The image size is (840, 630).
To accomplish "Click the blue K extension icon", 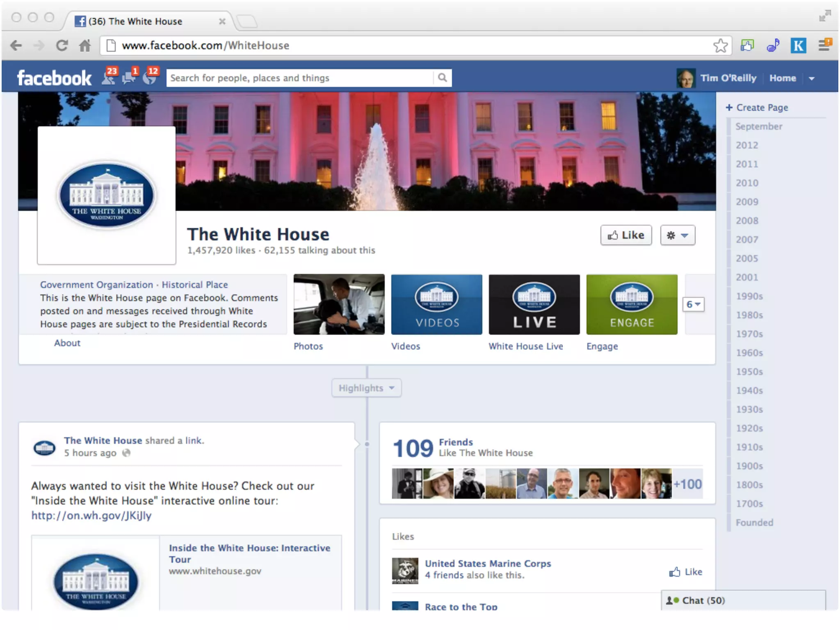I will click(798, 45).
